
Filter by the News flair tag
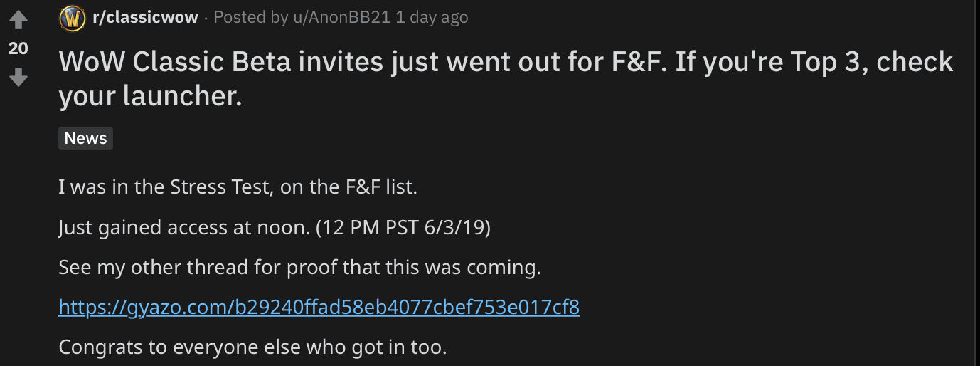click(85, 138)
